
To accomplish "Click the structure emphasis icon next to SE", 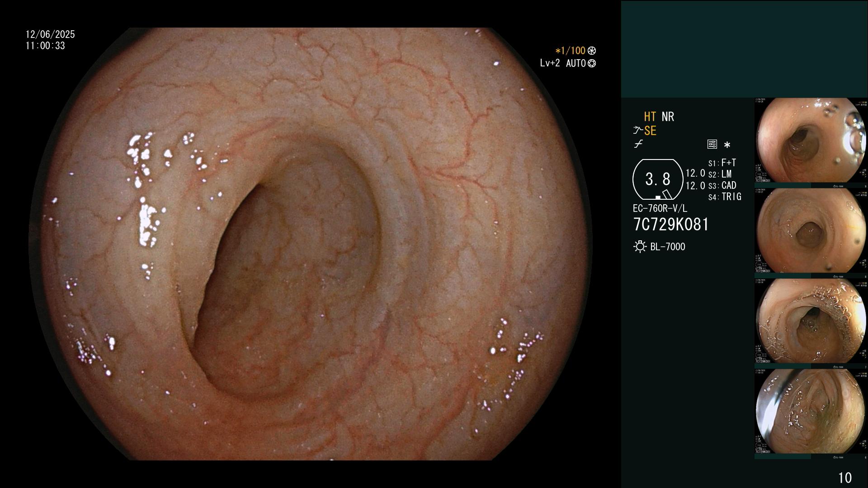I will (637, 131).
